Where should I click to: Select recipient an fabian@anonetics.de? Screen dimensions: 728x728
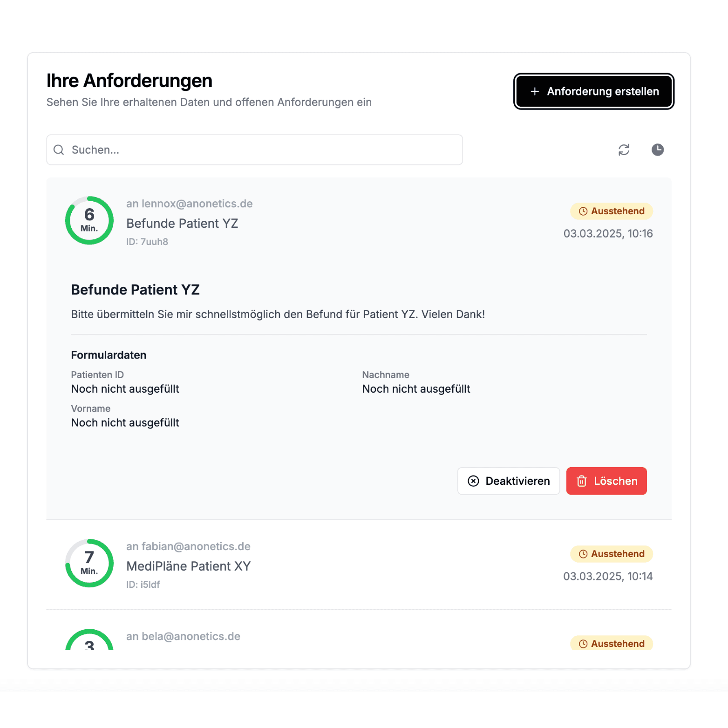pyautogui.click(x=188, y=546)
